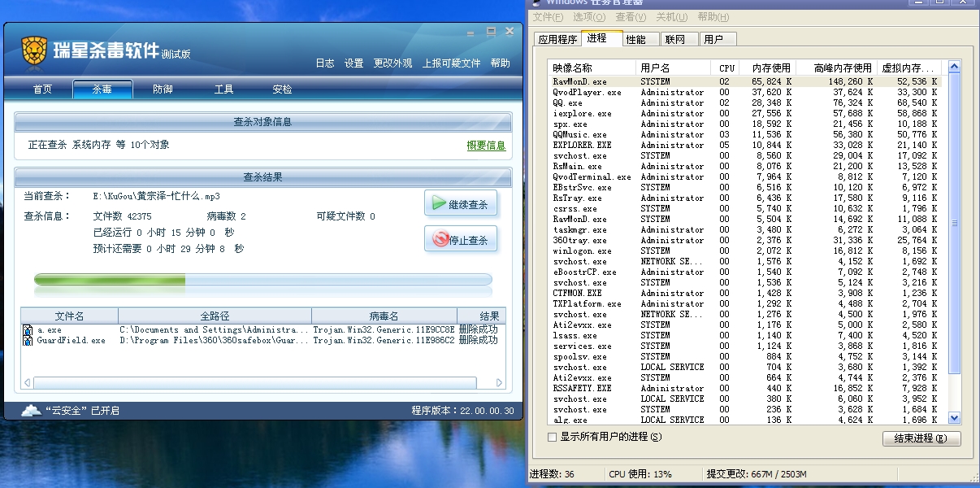Select the lsass.exe process row
This screenshot has width=980, height=488.
tap(745, 336)
